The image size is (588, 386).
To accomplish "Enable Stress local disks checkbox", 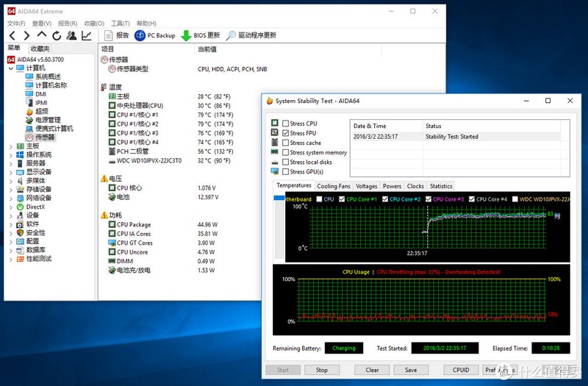I will [x=285, y=162].
